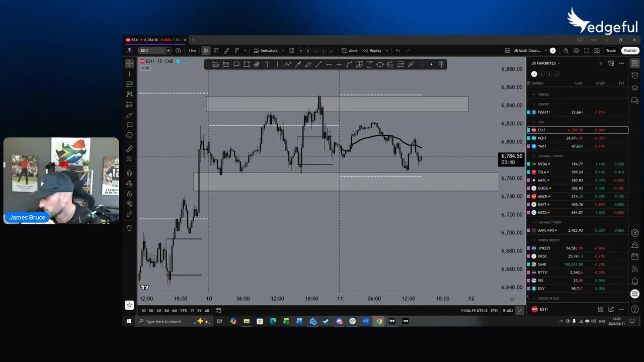Screen dimensions: 644x362
Task: Collapse the WORLD INDEXES section
Action: pyautogui.click(x=534, y=240)
